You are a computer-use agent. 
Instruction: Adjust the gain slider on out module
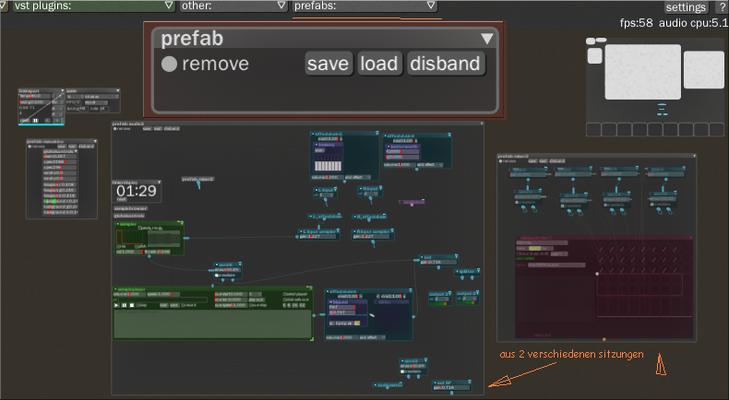[437, 262]
